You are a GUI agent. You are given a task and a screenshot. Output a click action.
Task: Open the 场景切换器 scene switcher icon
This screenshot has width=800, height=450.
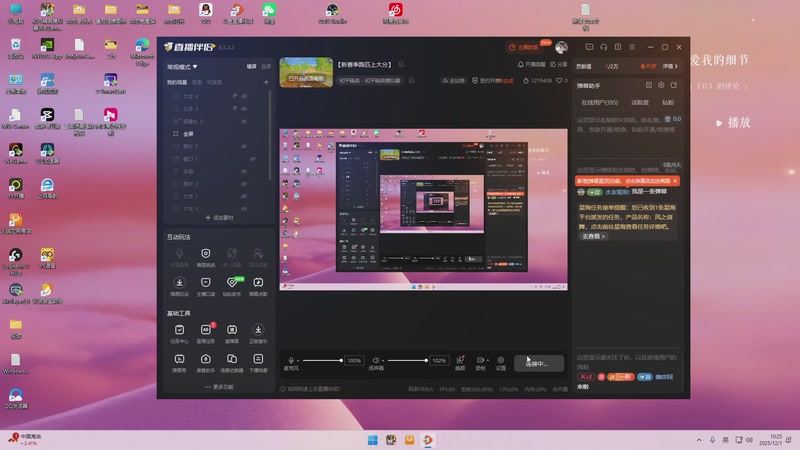pyautogui.click(x=232, y=359)
